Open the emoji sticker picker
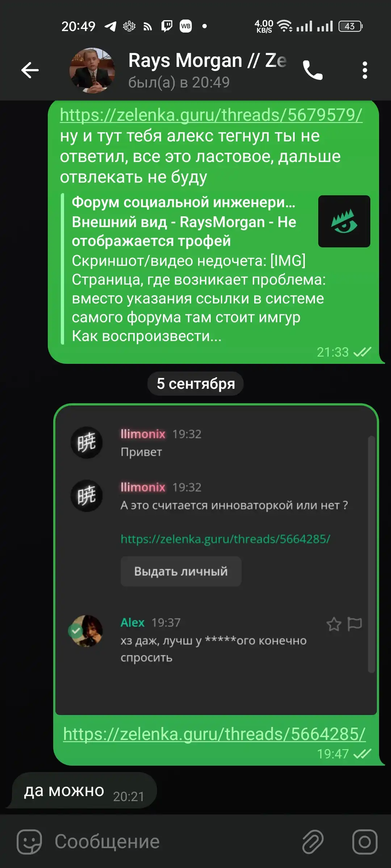 click(x=29, y=842)
